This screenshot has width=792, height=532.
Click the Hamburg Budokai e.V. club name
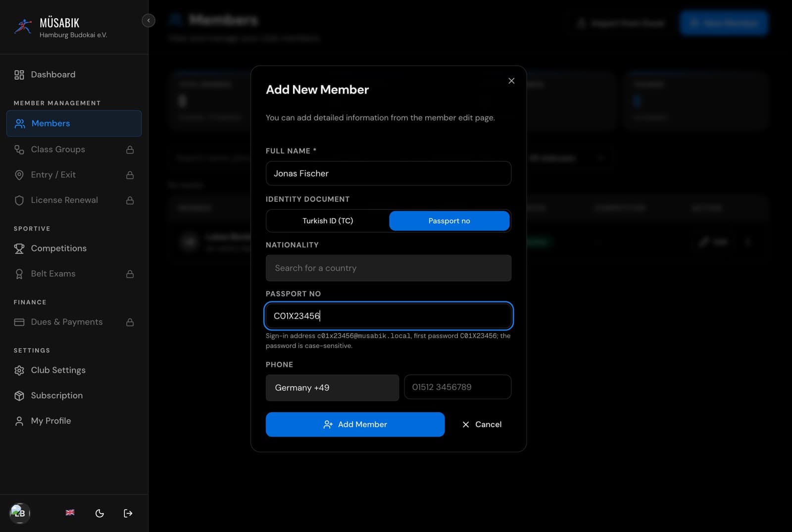[x=73, y=35]
